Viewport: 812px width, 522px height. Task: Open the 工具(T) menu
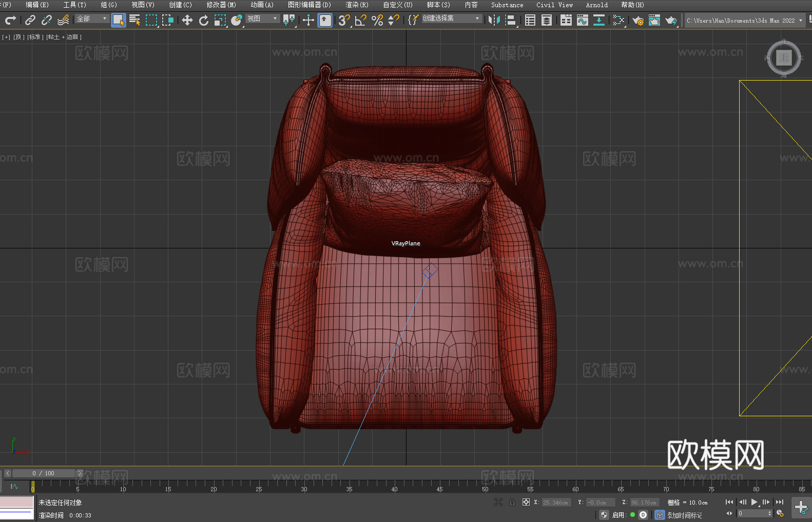tap(74, 5)
